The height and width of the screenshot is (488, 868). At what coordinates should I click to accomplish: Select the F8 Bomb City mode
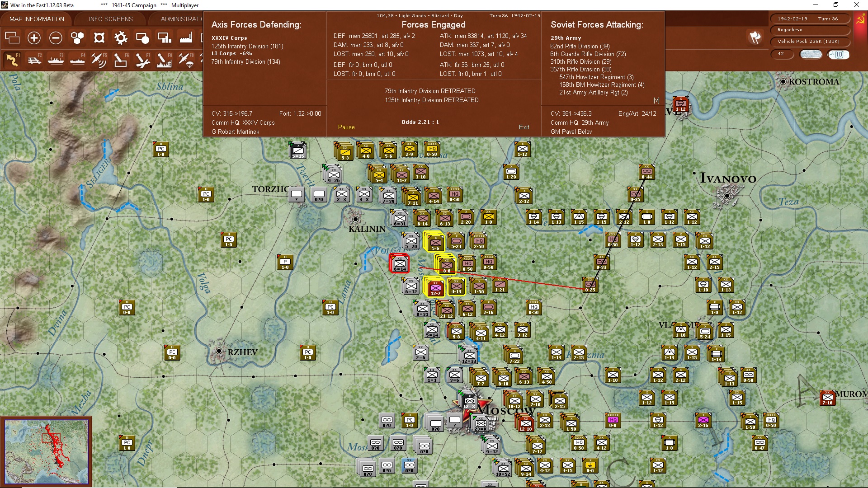click(164, 60)
